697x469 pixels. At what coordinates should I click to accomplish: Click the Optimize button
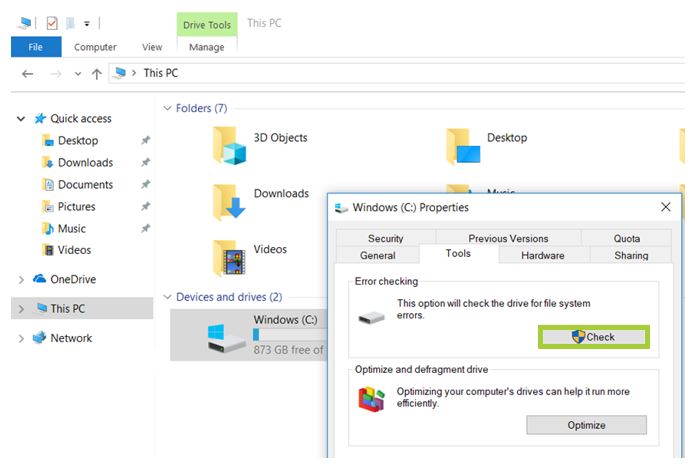point(586,425)
